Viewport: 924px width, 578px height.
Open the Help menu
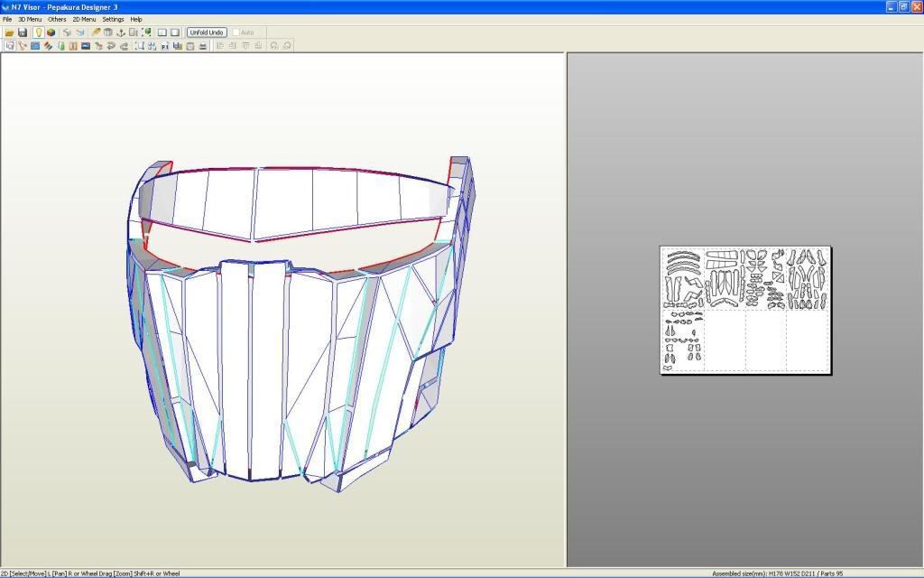click(x=136, y=19)
